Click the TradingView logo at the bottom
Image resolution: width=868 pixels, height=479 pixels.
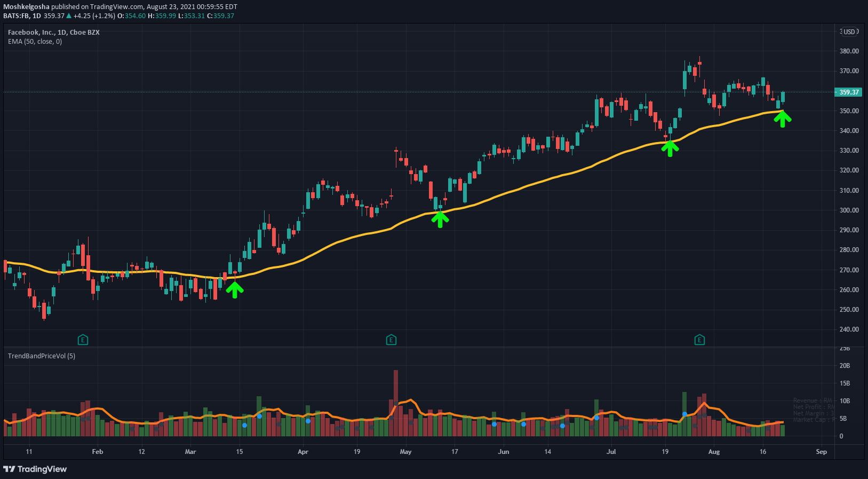pos(35,469)
